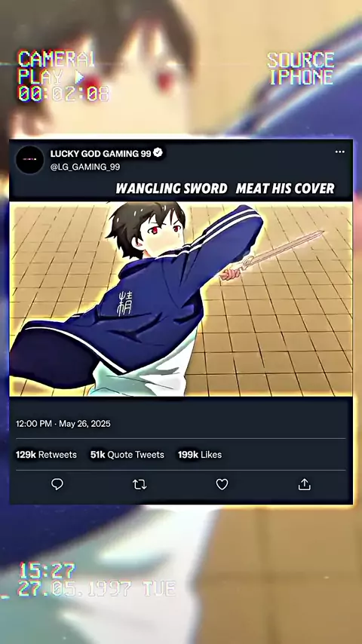This screenshot has width=362, height=644.
Task: View the 51k Quote Tweets list
Action: pyautogui.click(x=127, y=455)
